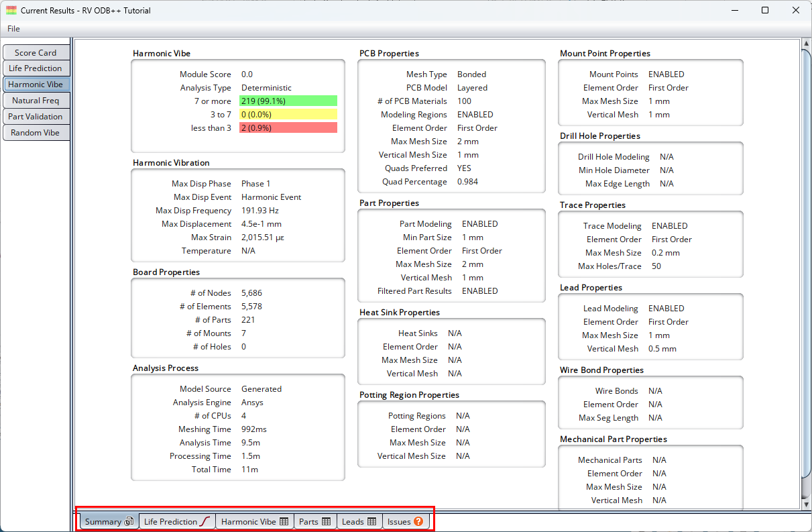The width and height of the screenshot is (812, 532).
Task: Select the Harmonic Vibe side tab
Action: [x=36, y=85]
